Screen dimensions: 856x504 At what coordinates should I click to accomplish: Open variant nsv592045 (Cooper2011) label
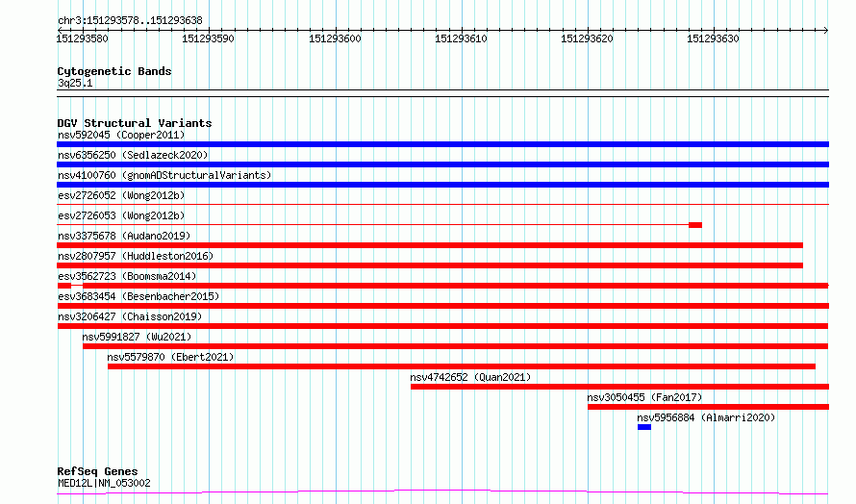click(121, 135)
